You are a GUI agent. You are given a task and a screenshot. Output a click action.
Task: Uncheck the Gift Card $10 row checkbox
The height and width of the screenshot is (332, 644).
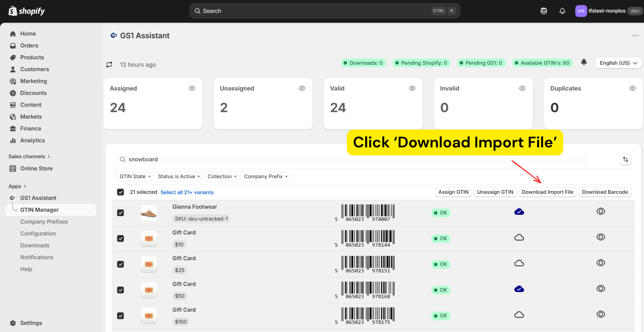pos(120,239)
